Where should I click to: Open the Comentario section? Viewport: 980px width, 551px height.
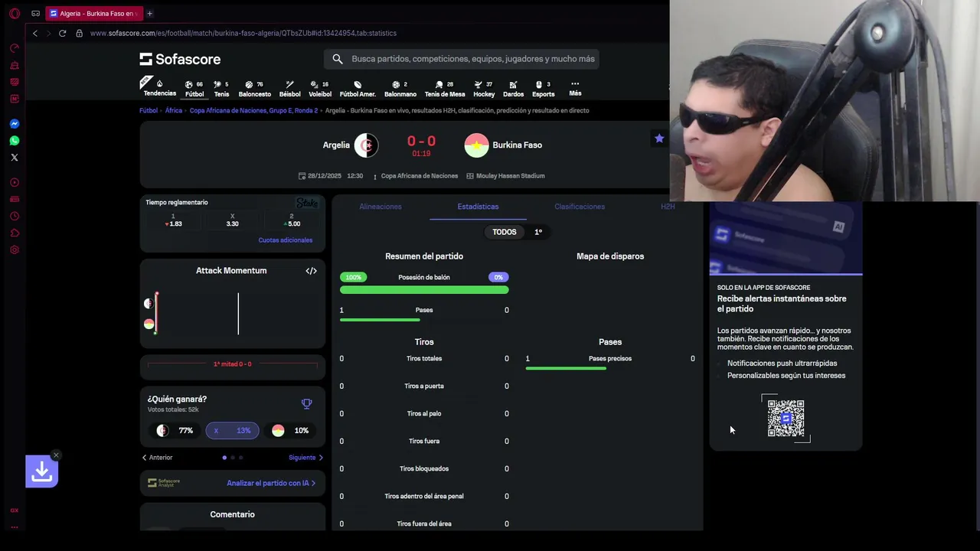(233, 514)
